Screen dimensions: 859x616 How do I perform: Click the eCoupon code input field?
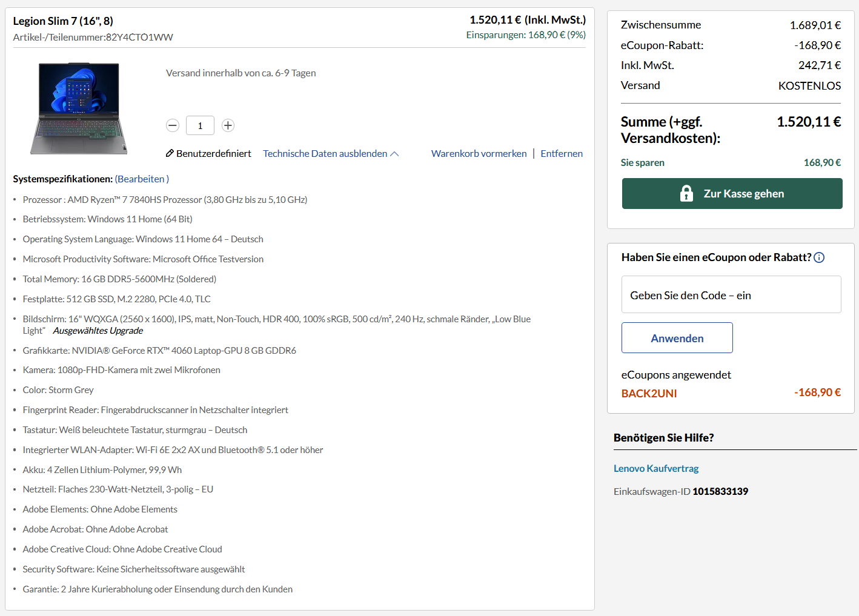pyautogui.click(x=731, y=295)
